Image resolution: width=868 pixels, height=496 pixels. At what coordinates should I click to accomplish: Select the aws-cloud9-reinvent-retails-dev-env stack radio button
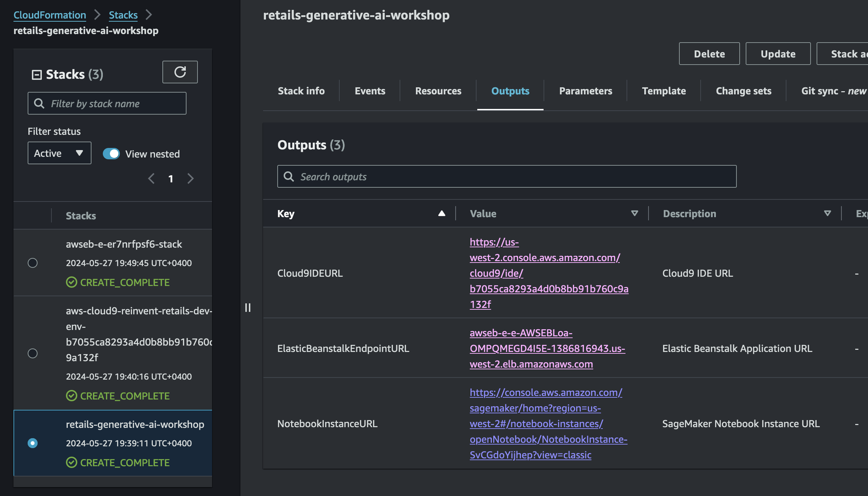tap(33, 353)
